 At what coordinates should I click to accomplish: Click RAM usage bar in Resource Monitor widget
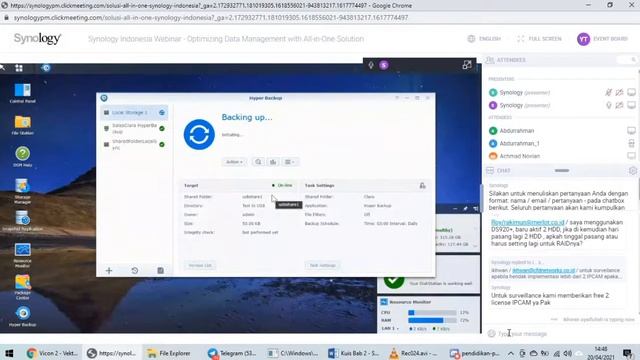(x=432, y=320)
